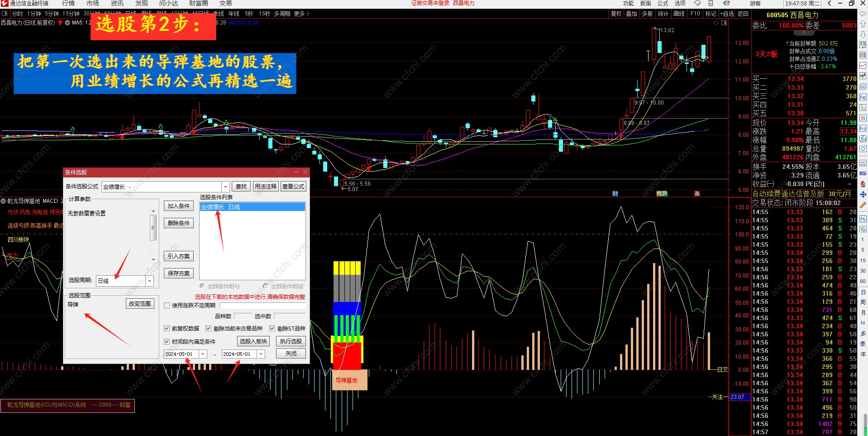Click the RSI indicator icon in sidebar

(863, 173)
